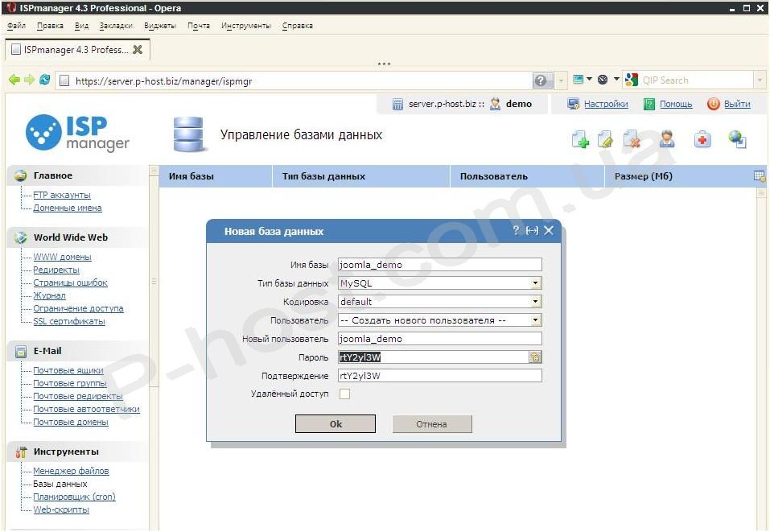
Task: Open the Закладки menu
Action: pos(116,26)
